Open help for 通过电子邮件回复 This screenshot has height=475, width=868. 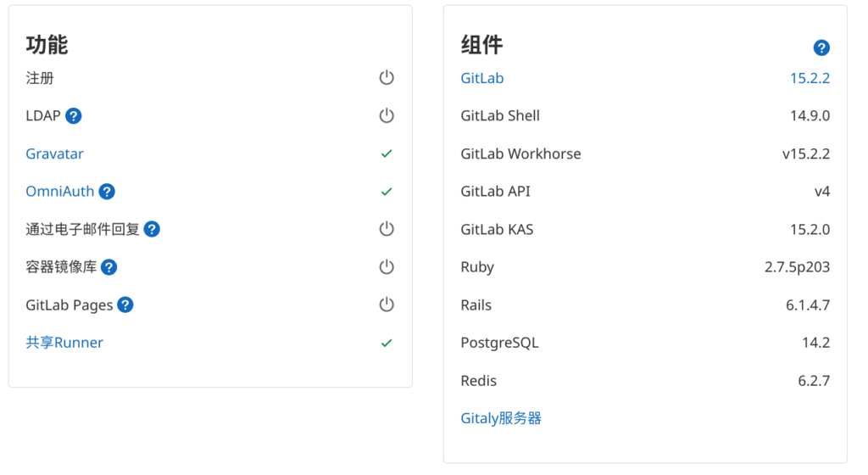pos(152,229)
